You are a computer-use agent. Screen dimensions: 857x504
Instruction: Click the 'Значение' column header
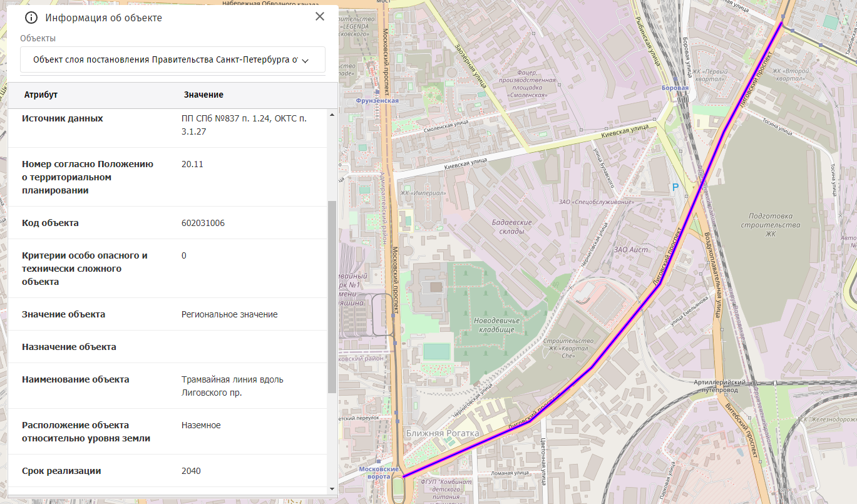pos(203,95)
